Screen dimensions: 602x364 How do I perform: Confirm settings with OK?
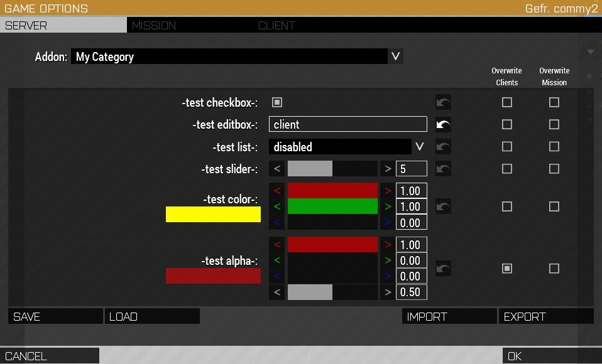pos(552,356)
